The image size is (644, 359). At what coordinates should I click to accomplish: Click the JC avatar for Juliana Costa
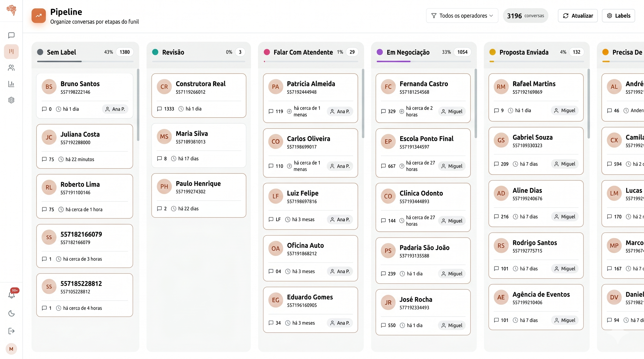click(x=49, y=137)
